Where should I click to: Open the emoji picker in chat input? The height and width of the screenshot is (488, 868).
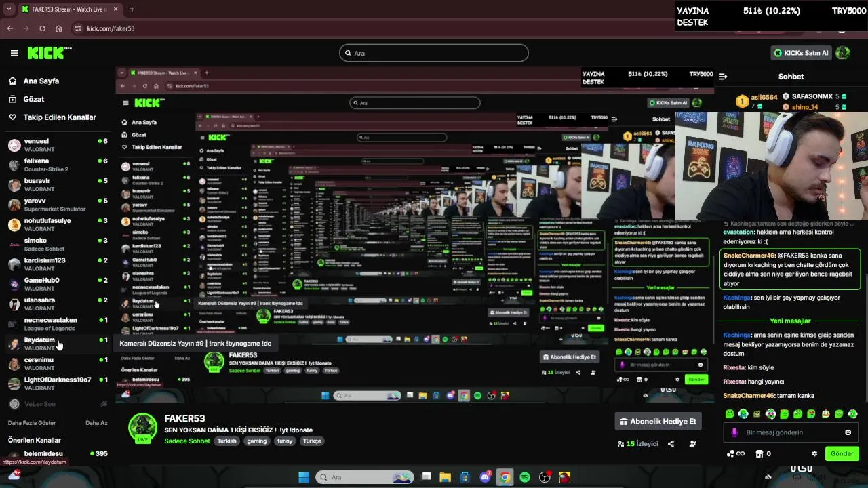848,432
